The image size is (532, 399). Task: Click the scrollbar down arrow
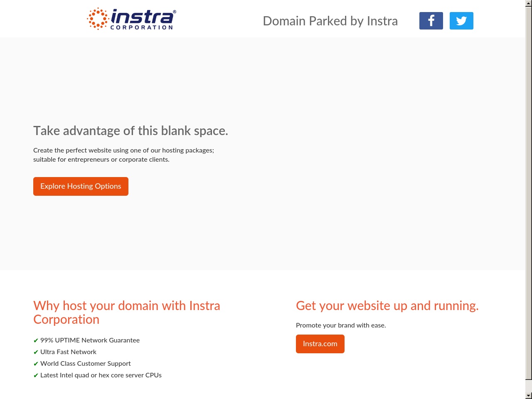[529, 396]
